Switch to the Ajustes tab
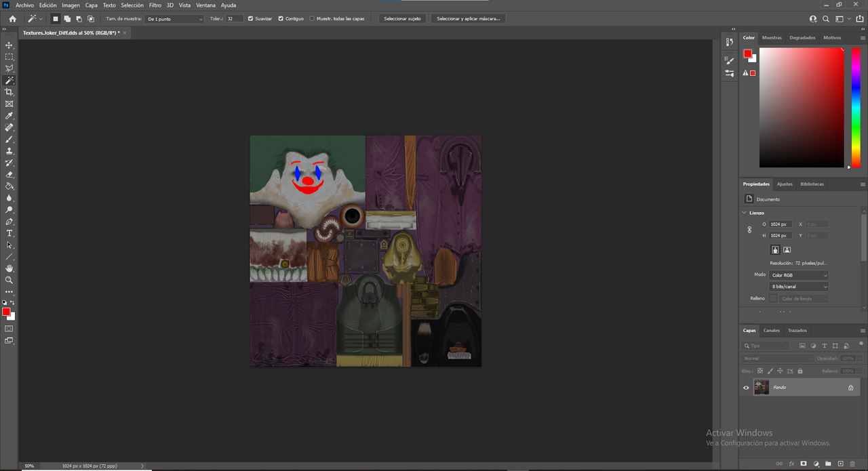Image resolution: width=868 pixels, height=471 pixels. pos(784,184)
